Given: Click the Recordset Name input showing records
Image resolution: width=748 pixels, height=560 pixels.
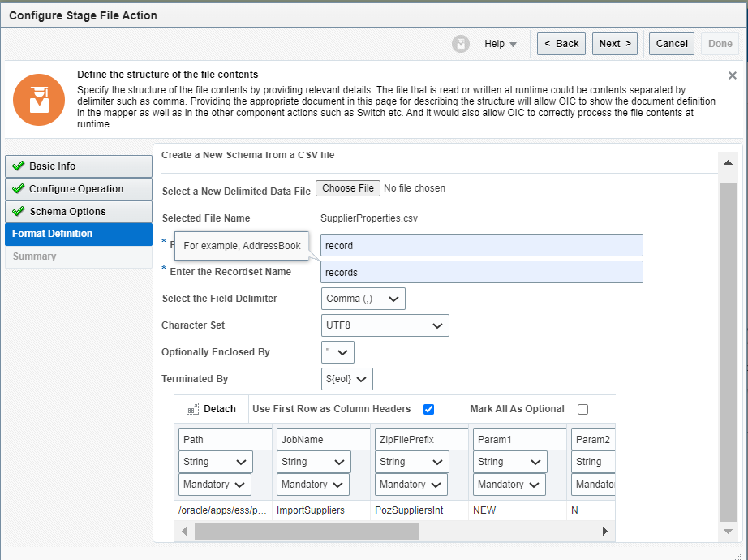Looking at the screenshot, I should tap(481, 271).
